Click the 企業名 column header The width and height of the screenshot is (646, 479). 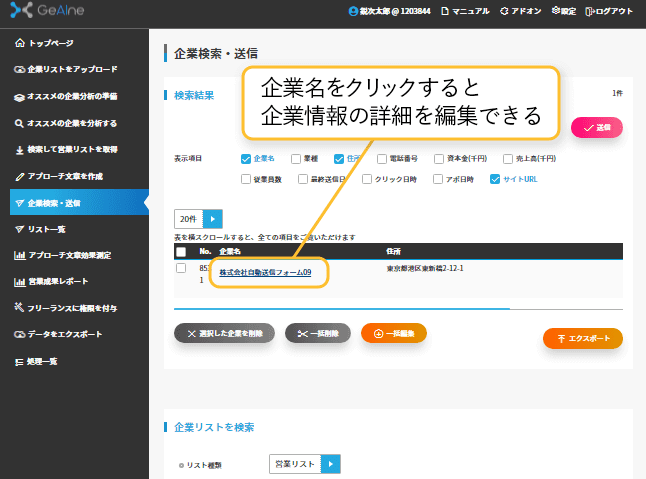(230, 251)
